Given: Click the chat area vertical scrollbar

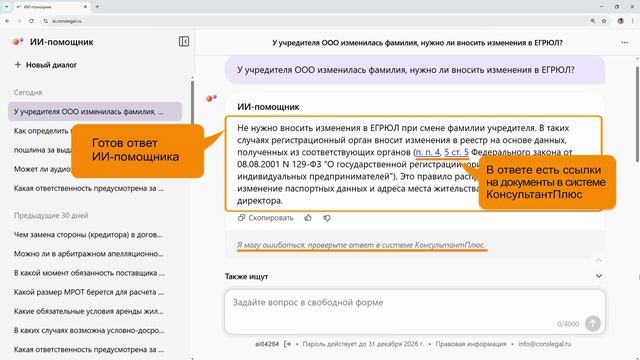Looking at the screenshot, I should tap(638, 114).
